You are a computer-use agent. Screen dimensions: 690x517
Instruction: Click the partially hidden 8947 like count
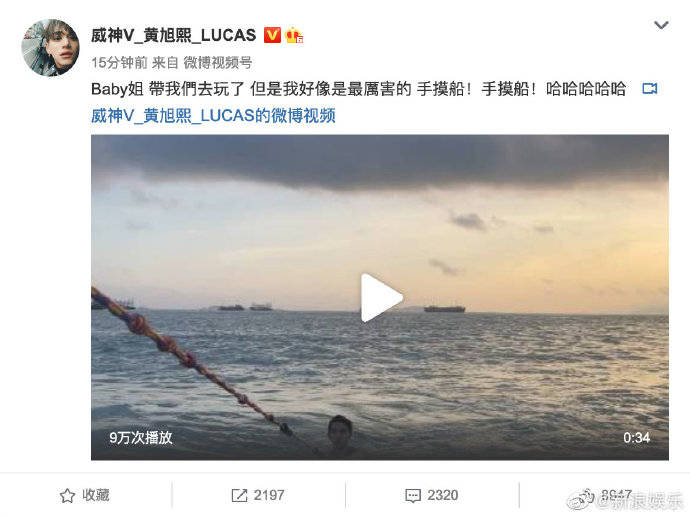tap(617, 495)
